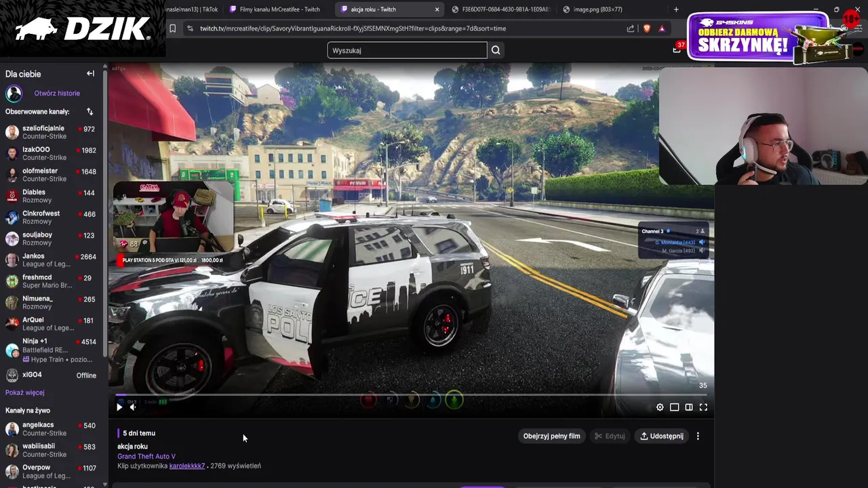Open szelioficjalnie channel in sidebar

(x=52, y=132)
